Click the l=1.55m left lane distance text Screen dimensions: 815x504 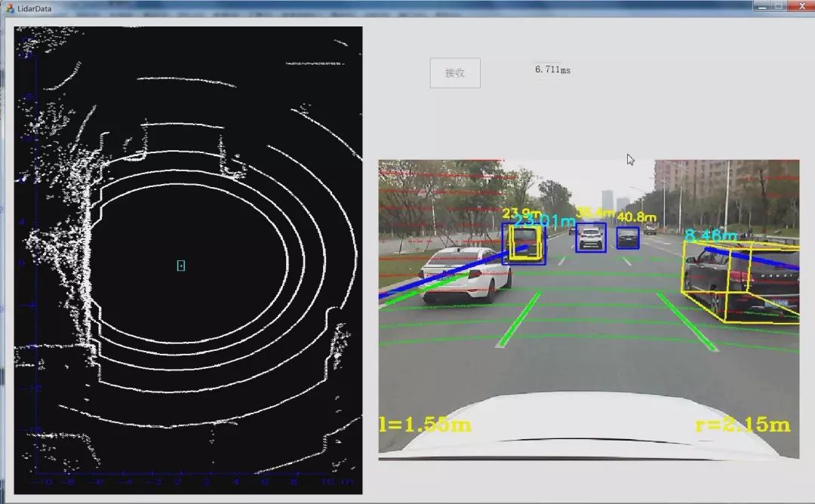click(425, 425)
